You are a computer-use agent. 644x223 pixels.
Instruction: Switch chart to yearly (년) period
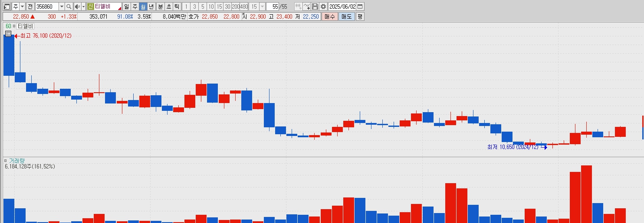(151, 6)
